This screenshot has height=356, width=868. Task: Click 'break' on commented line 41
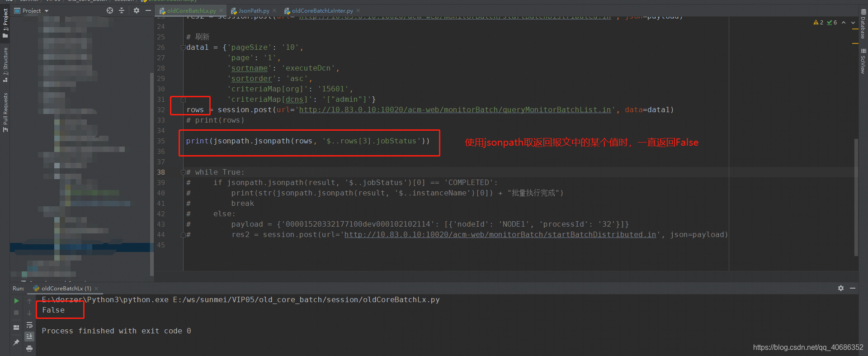243,204
